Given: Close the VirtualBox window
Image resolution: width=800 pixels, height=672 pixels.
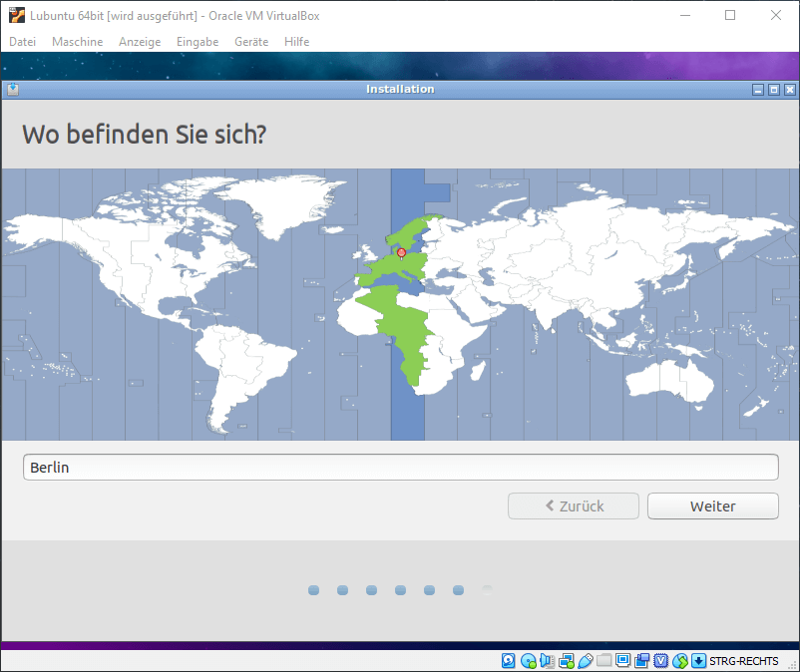Looking at the screenshot, I should click(775, 15).
